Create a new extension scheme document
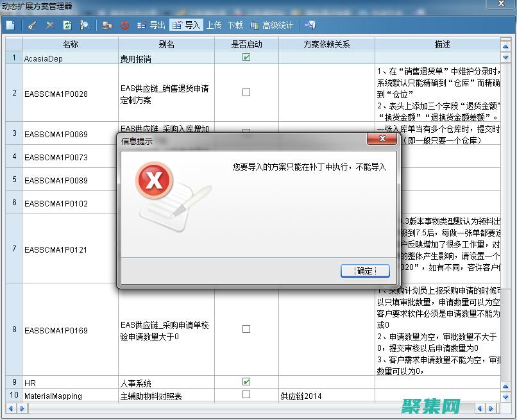The image size is (517, 420). [9, 25]
